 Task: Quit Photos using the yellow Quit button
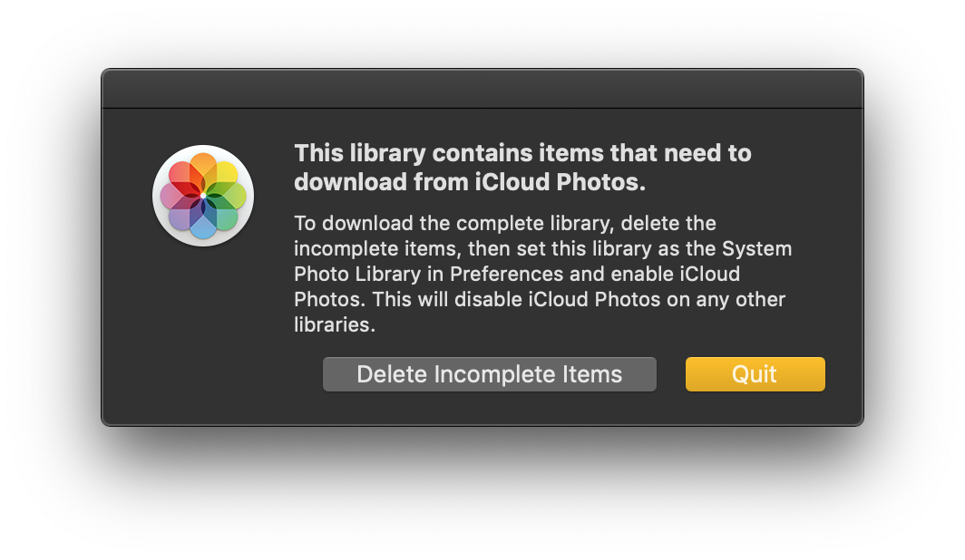pos(755,374)
